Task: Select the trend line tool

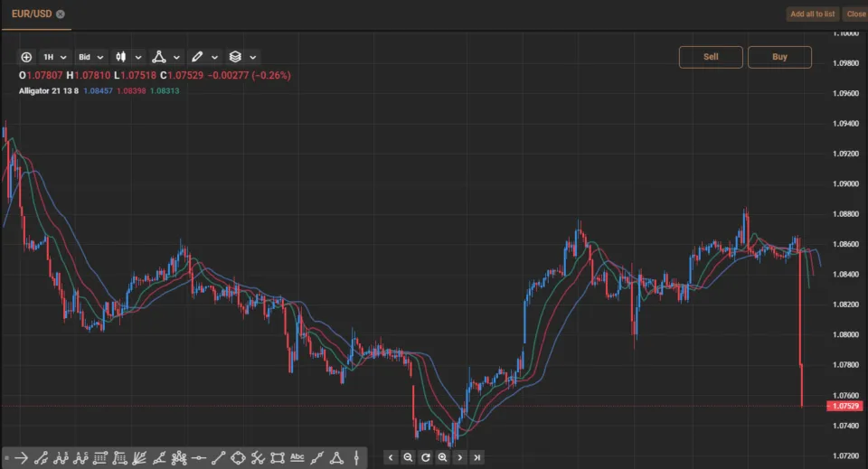Action: [x=41, y=458]
